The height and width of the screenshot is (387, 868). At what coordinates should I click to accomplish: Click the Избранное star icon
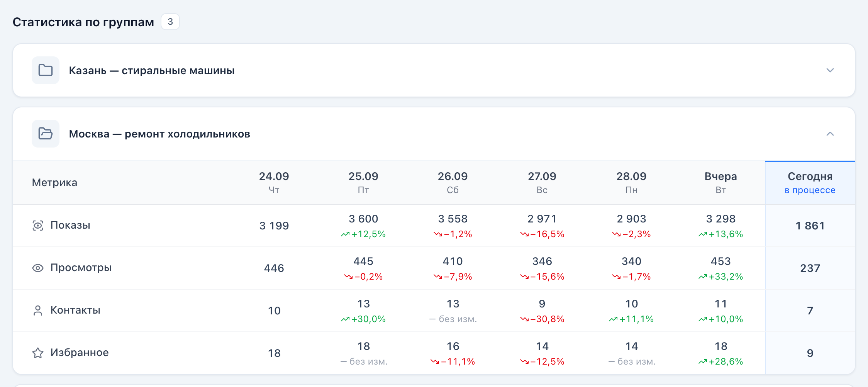(x=38, y=353)
